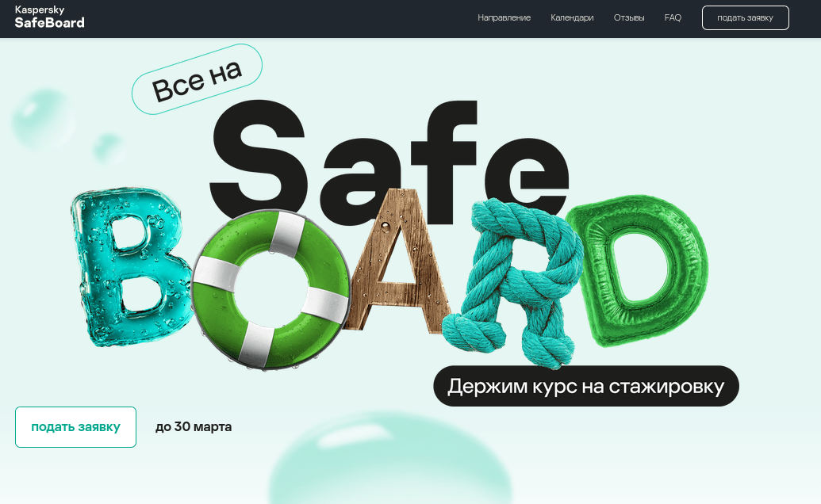Click the до 30 марта deadline text
821x504 pixels.
[192, 426]
